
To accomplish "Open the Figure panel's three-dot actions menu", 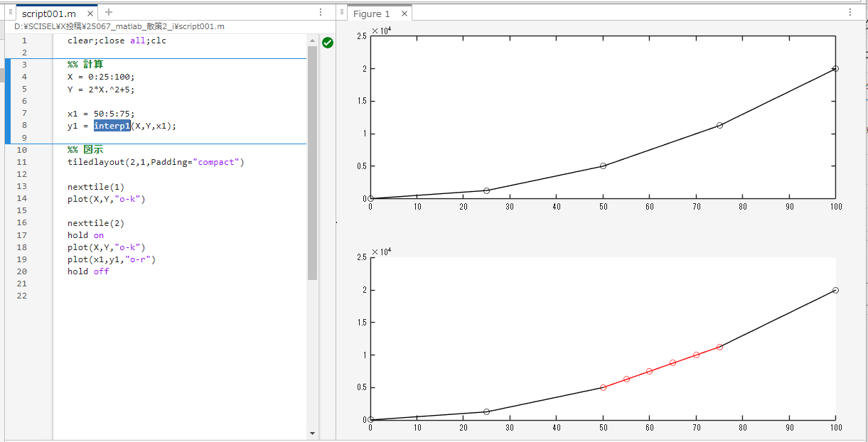I will tap(850, 11).
